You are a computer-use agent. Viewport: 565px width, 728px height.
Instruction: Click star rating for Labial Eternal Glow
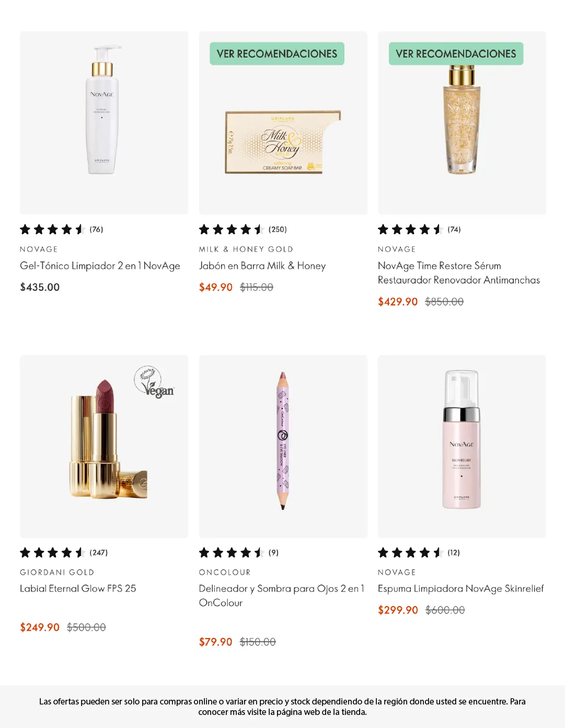click(63, 552)
